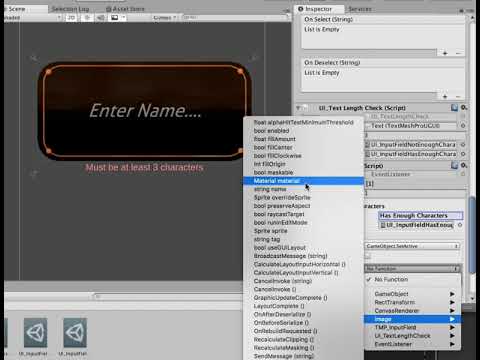Image resolution: width=480 pixels, height=360 pixels.
Task: Click the Inspector vertical scrollbar thumb
Action: click(472, 235)
